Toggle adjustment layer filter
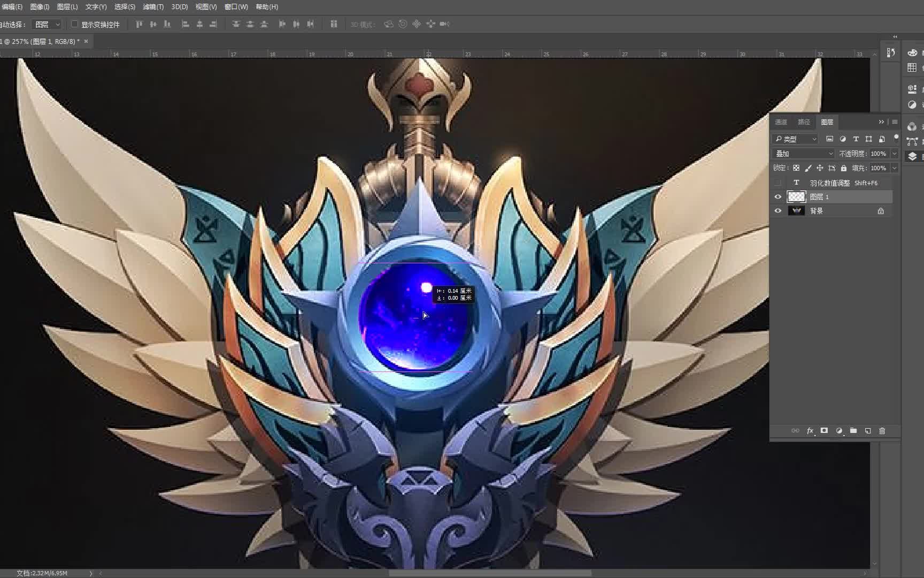 click(x=843, y=139)
